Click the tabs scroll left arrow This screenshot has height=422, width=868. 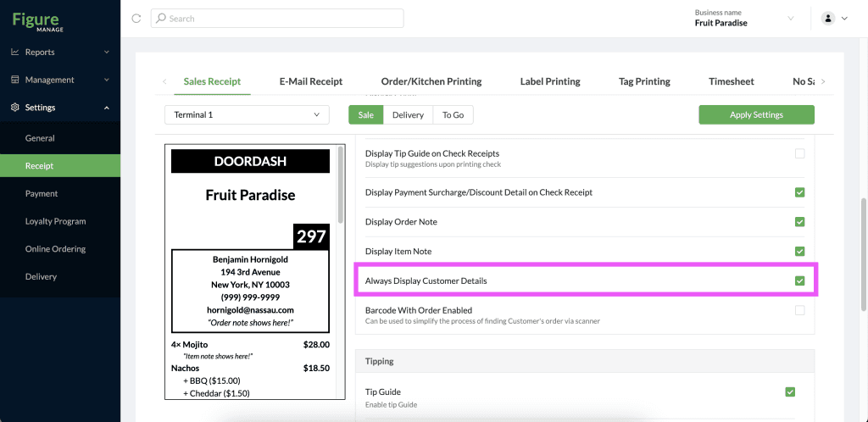[164, 81]
